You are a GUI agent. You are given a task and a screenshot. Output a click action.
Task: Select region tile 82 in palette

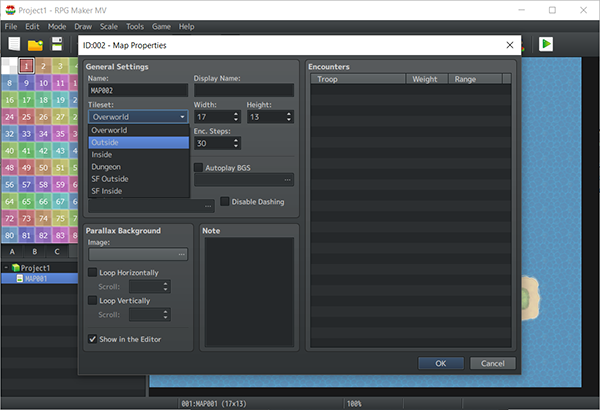point(44,235)
